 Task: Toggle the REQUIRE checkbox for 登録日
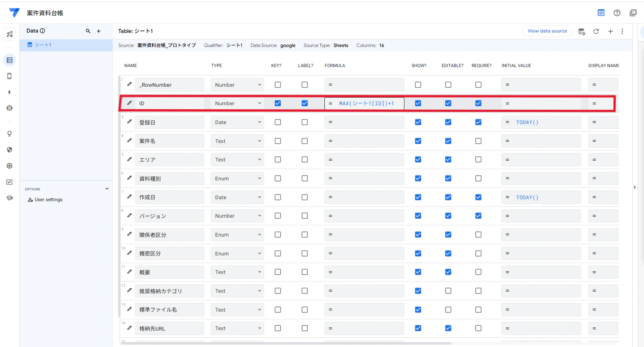pyautogui.click(x=478, y=122)
